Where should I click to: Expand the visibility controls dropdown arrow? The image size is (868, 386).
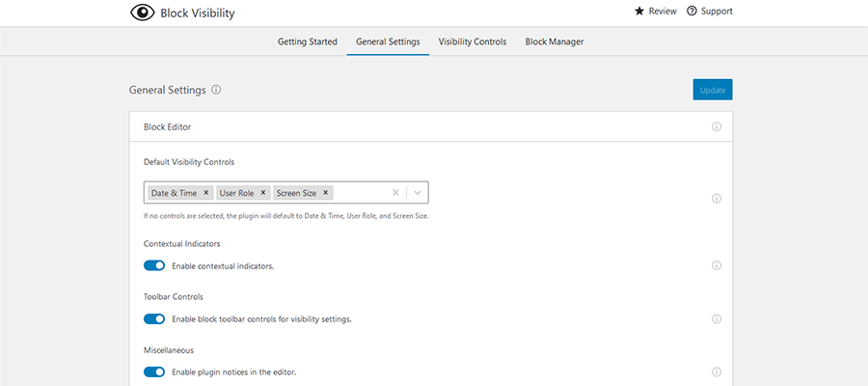click(418, 192)
